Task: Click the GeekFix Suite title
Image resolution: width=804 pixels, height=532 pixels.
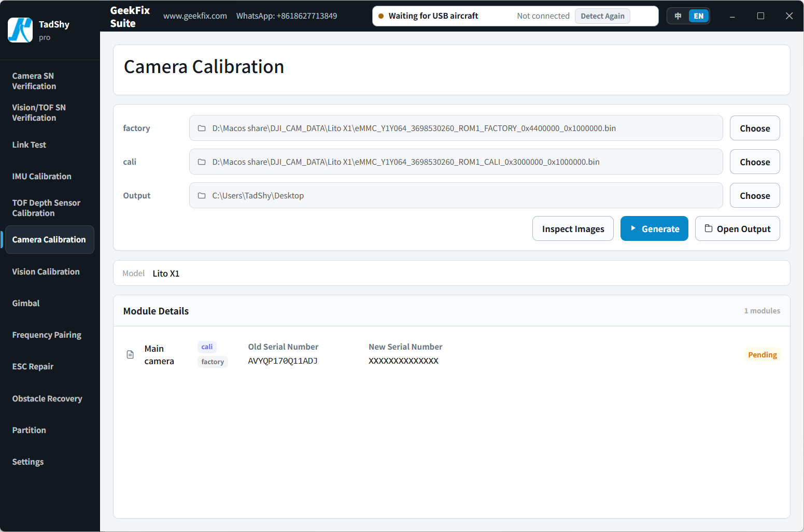Action: (x=130, y=17)
